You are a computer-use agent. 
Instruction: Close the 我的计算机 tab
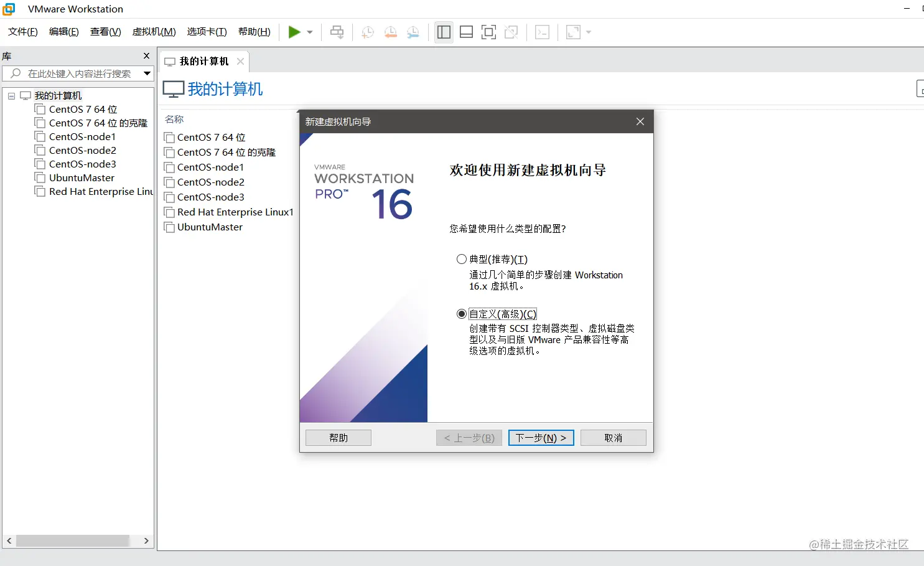click(x=240, y=61)
